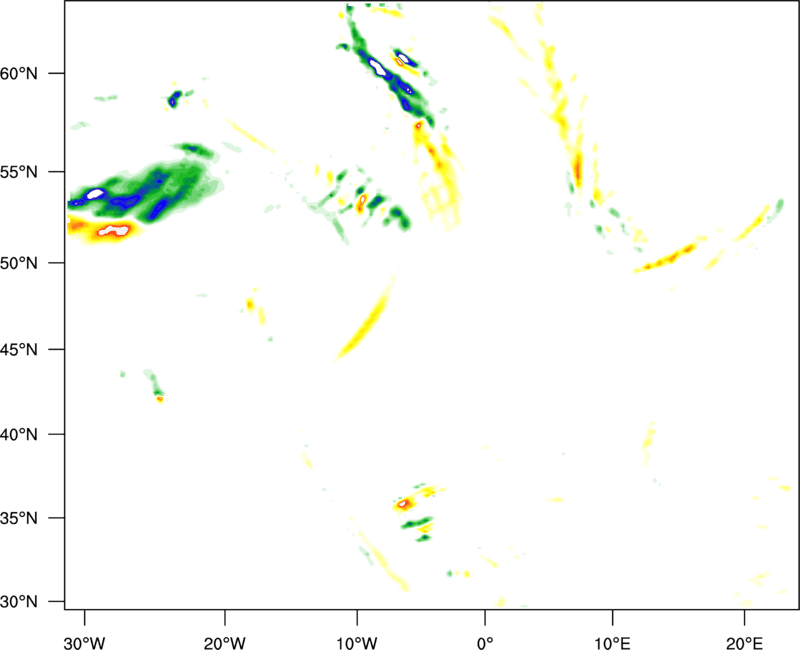Image resolution: width=800 pixels, height=650 pixels.
Task: Click the 0° longitude axis label
Action: coord(485,643)
